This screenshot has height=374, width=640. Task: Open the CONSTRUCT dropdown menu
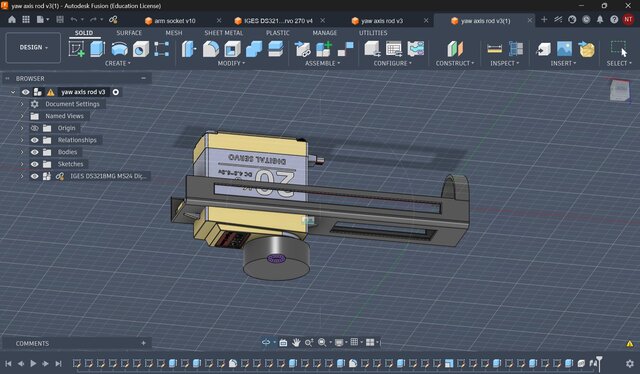[x=455, y=63]
